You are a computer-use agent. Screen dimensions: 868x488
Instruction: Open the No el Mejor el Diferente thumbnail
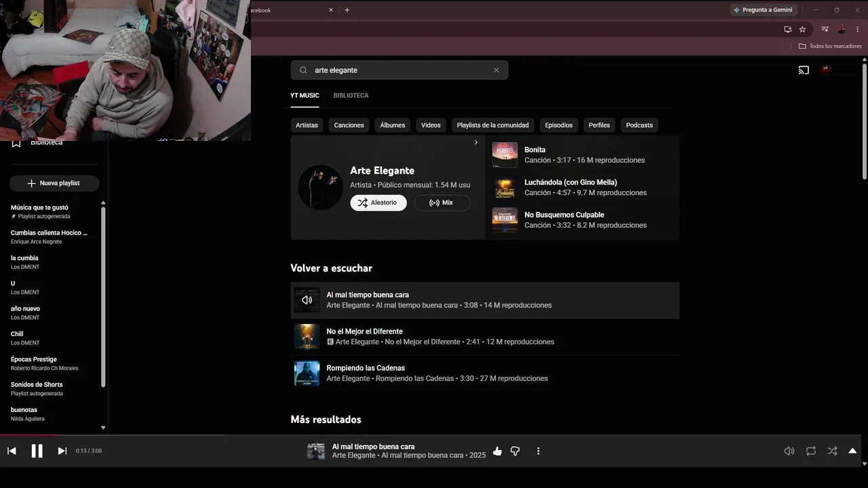coord(307,336)
